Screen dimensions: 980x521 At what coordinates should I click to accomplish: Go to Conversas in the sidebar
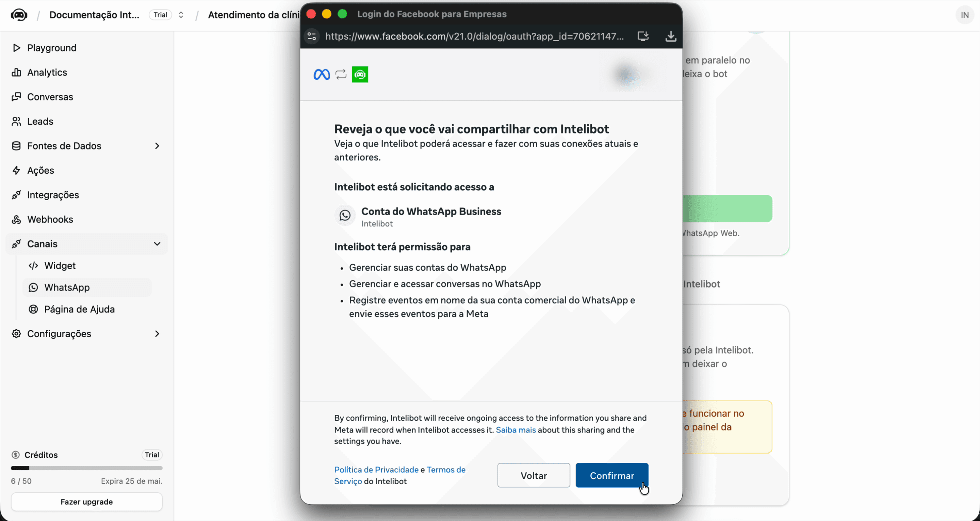tap(87, 97)
